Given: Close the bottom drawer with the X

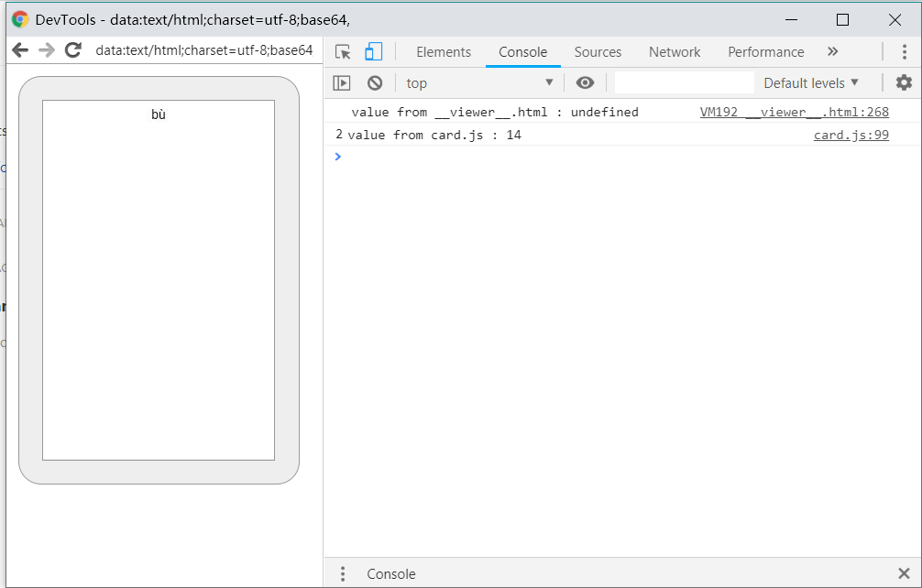Looking at the screenshot, I should 904,573.
